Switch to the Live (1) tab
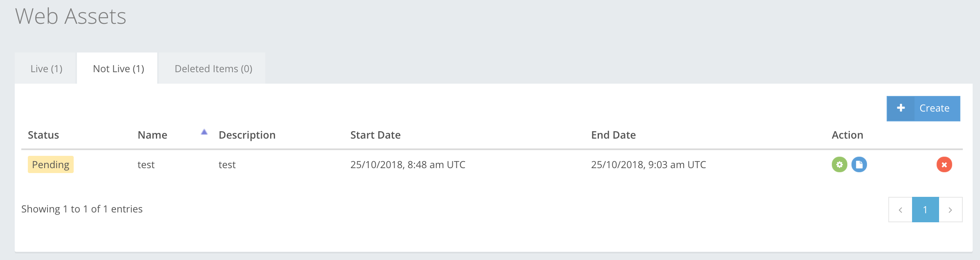 [x=45, y=68]
